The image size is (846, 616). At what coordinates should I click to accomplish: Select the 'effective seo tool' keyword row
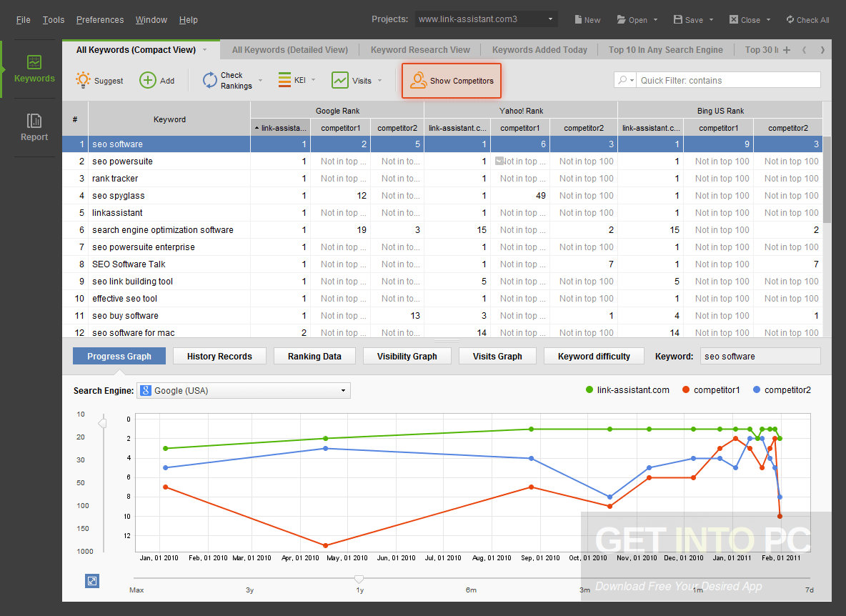click(442, 298)
